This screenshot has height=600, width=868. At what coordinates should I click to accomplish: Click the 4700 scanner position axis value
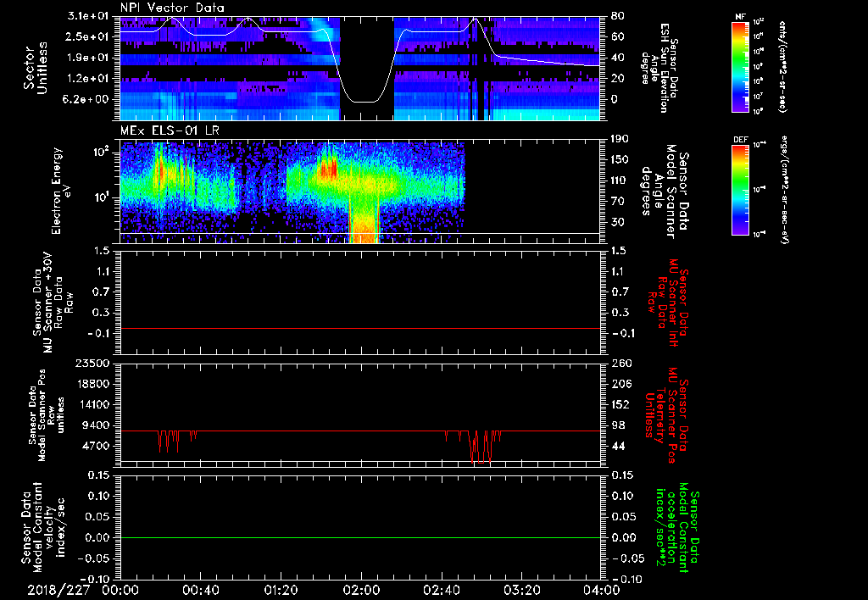tap(96, 446)
